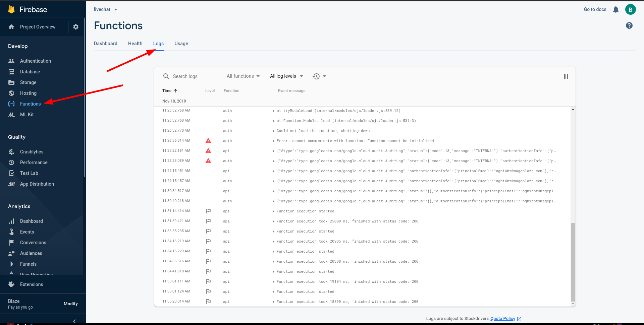
Task: Click the Events icon in sidebar
Action: click(11, 232)
